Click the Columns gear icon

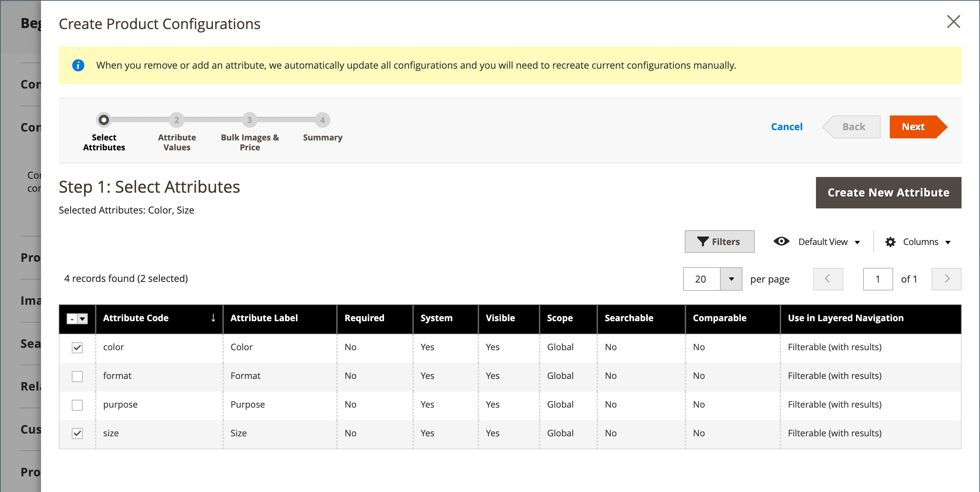click(890, 242)
